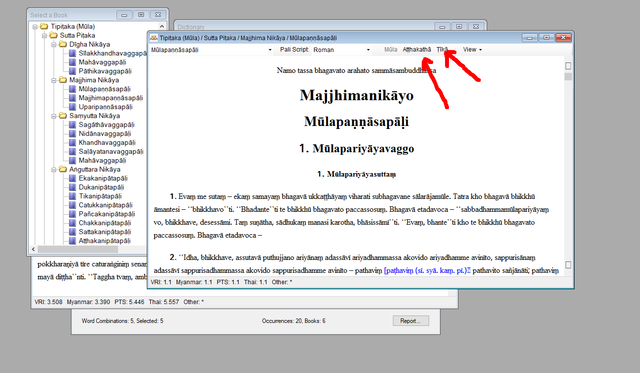Click 'Myanmar: 3.390' in the background window
Viewport: 640px width, 373px height.
pyautogui.click(x=89, y=302)
